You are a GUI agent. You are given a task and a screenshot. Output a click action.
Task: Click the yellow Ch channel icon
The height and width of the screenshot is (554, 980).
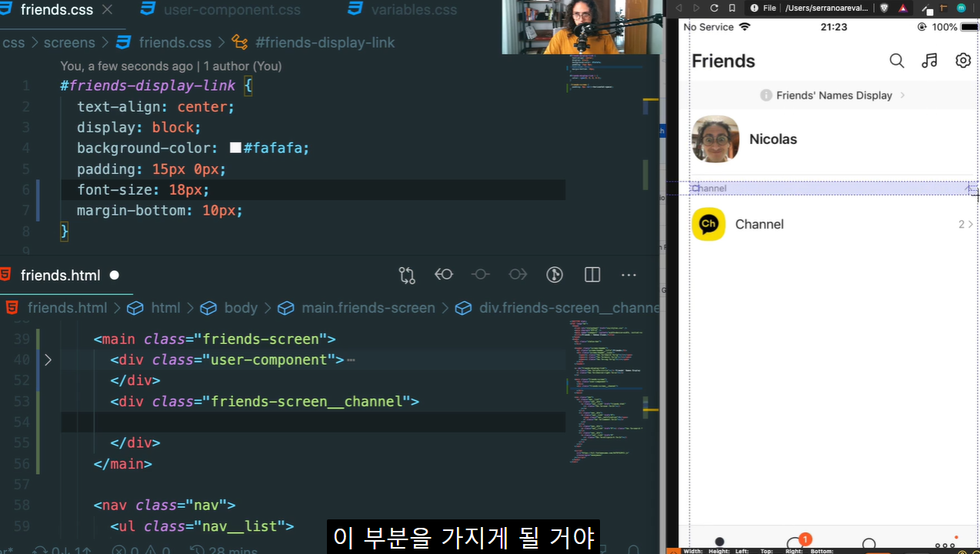click(708, 224)
